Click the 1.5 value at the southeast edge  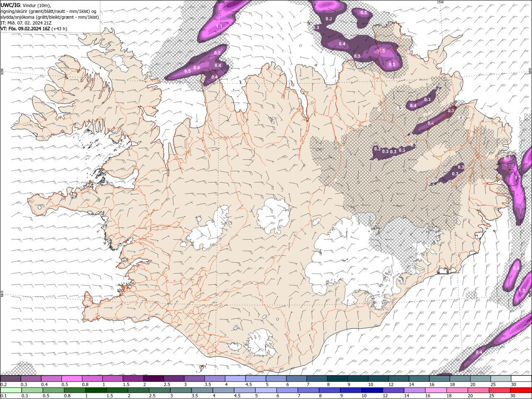pos(522,291)
